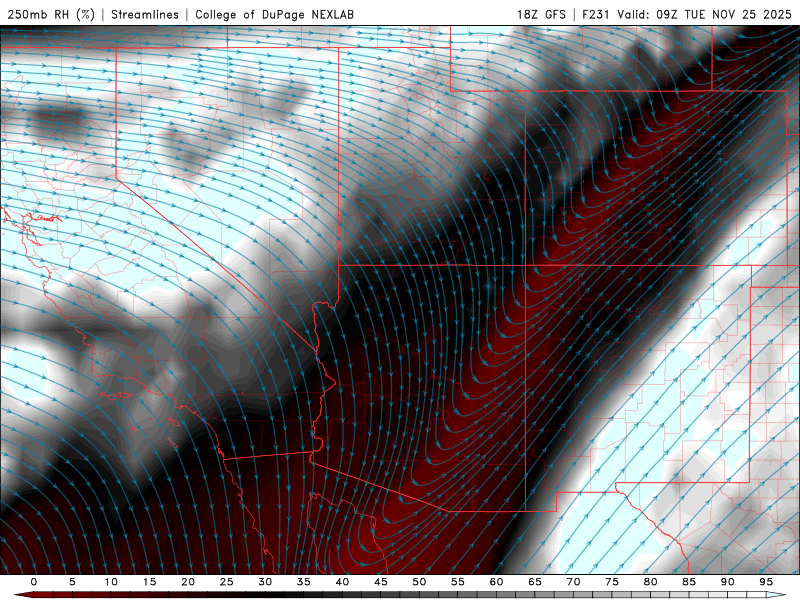Click the "18Z GFS" model run label
800x600 pixels.
point(541,14)
